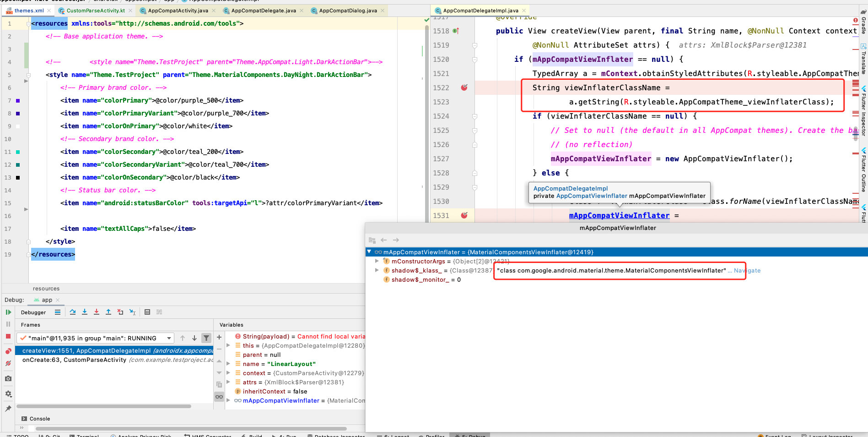Open Console tab in debug panel
The width and height of the screenshot is (868, 437).
click(x=36, y=419)
